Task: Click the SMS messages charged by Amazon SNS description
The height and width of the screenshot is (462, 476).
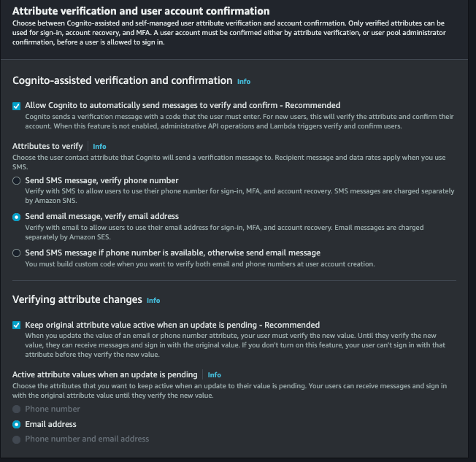Action: click(239, 196)
